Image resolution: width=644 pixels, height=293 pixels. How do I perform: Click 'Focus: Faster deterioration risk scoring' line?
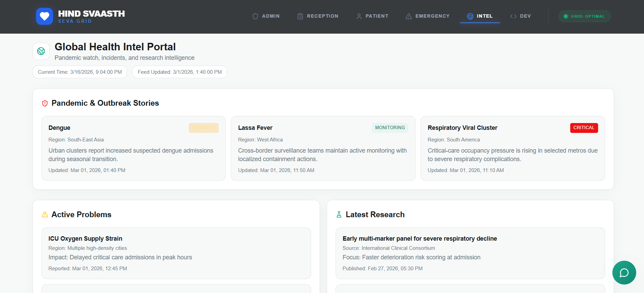411,257
